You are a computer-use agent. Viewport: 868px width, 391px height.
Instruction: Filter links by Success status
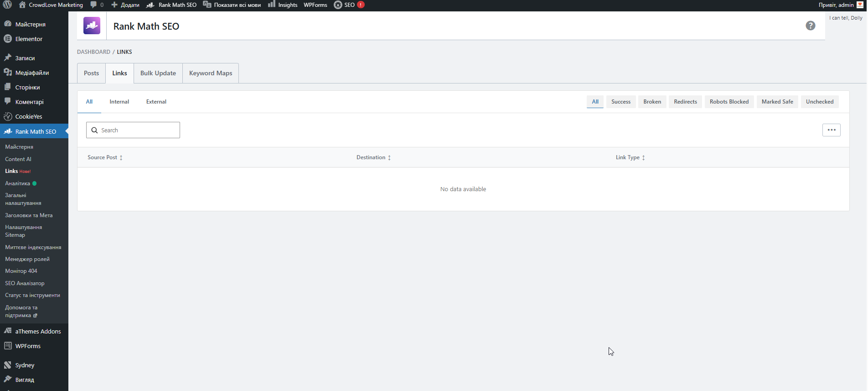(x=621, y=102)
